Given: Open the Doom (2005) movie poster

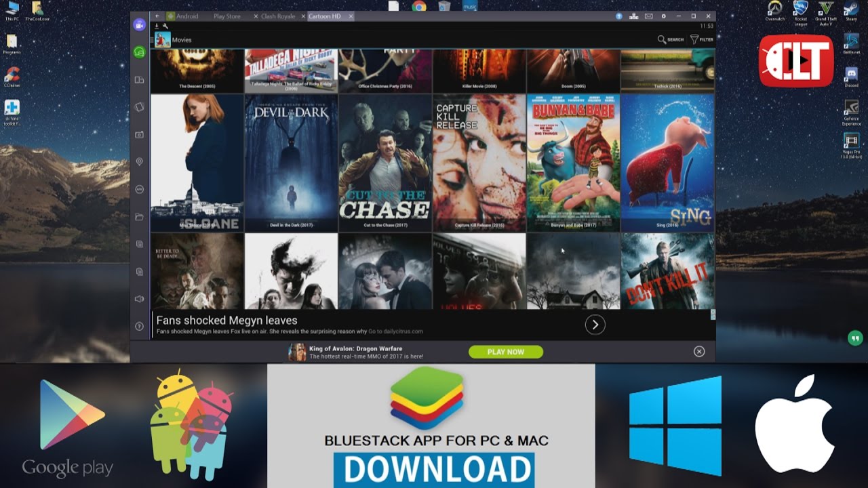Looking at the screenshot, I should coord(574,70).
